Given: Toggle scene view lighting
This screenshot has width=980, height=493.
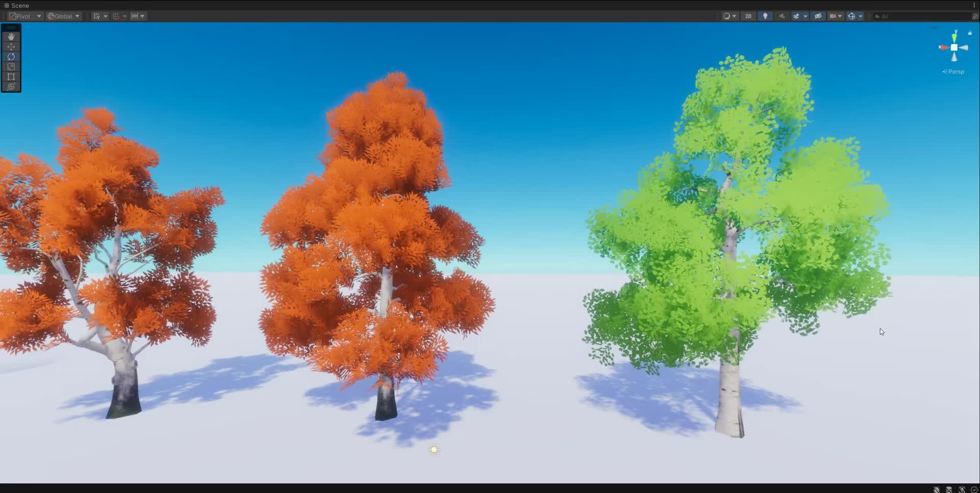Looking at the screenshot, I should pyautogui.click(x=765, y=16).
